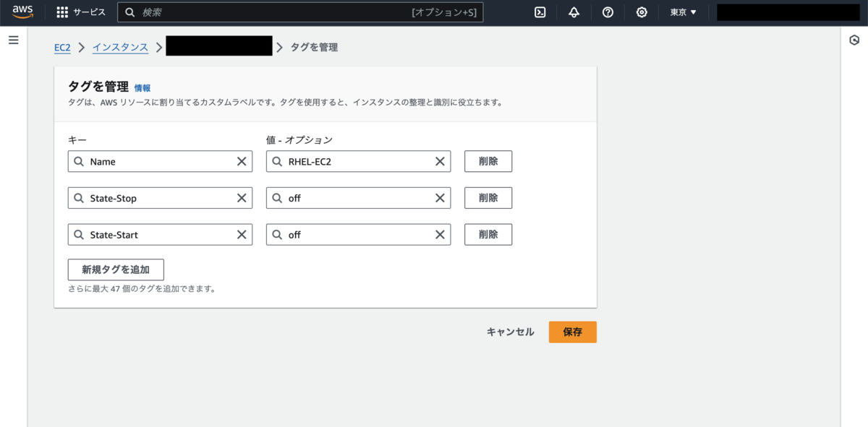Screen dimensions: 868x427
Task: Go to EC2 breadcrumb link
Action: tap(62, 47)
